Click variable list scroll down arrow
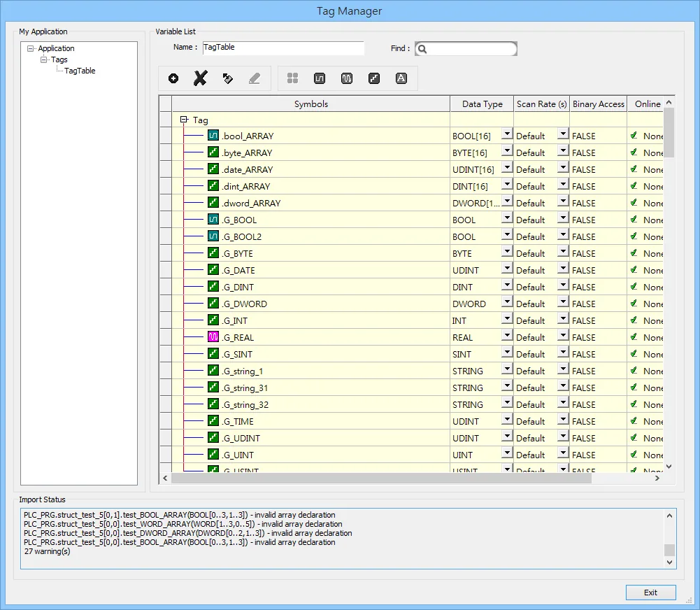Viewport: 700px width, 610px height. [x=669, y=467]
